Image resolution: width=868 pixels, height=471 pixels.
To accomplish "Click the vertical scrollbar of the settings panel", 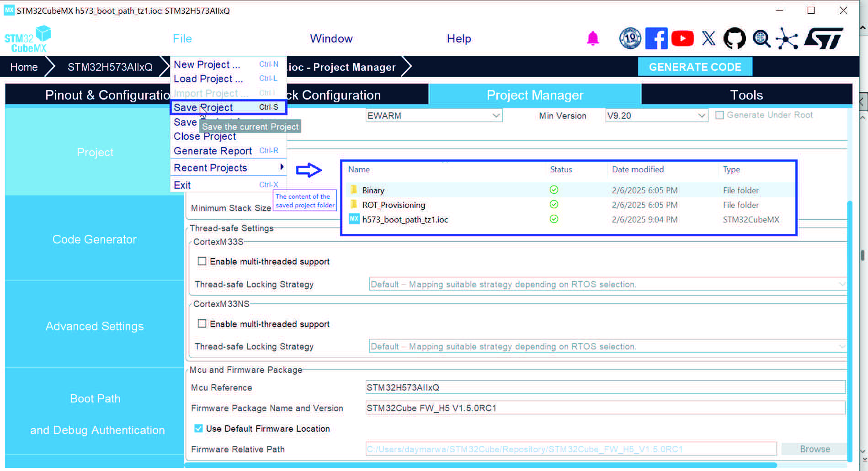I will coord(850,331).
